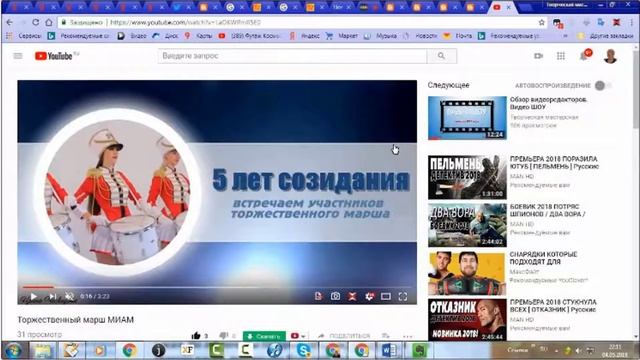Open the Новости bookmark
Image resolution: width=640 pixels, height=360 pixels.
(x=420, y=36)
